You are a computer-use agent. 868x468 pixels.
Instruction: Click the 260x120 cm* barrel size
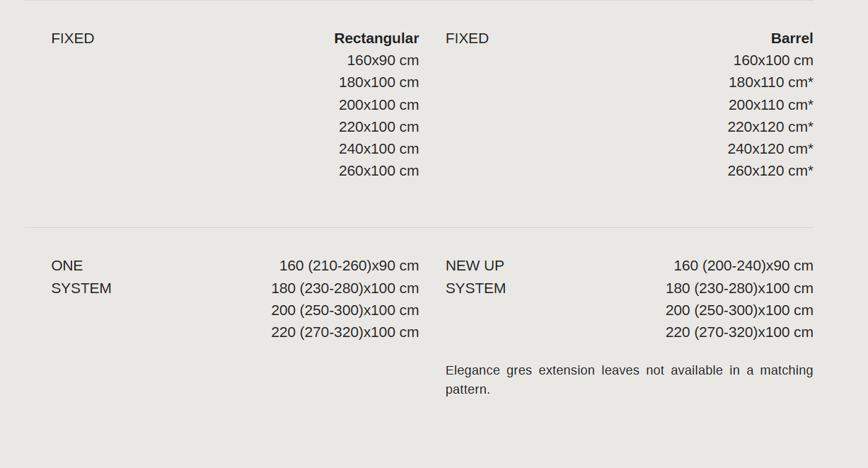770,171
